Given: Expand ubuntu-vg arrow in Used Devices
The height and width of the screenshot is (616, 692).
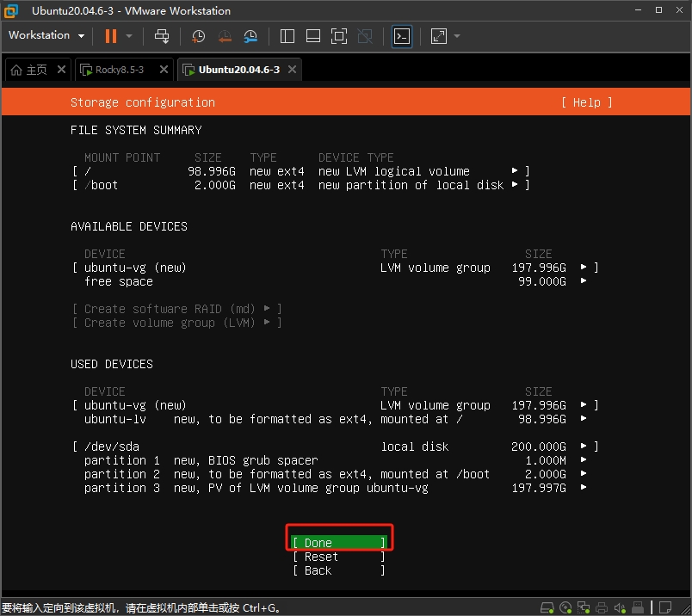Looking at the screenshot, I should click(x=584, y=404).
